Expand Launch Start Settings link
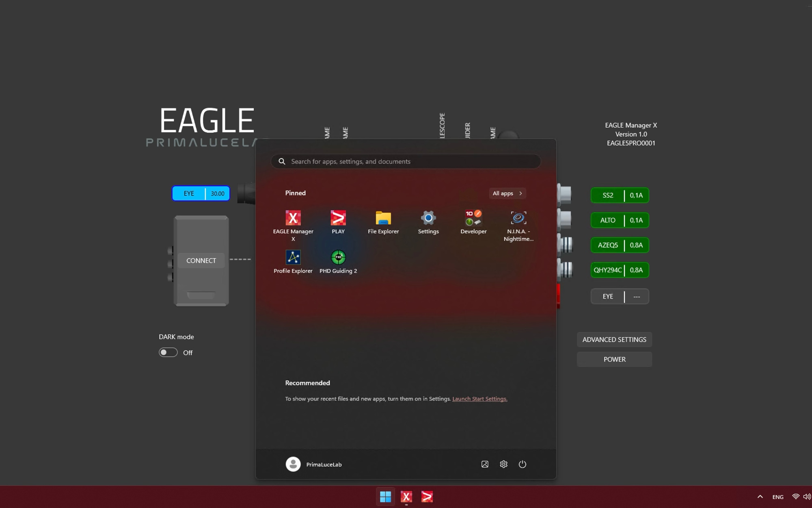812x508 pixels. pos(479,399)
